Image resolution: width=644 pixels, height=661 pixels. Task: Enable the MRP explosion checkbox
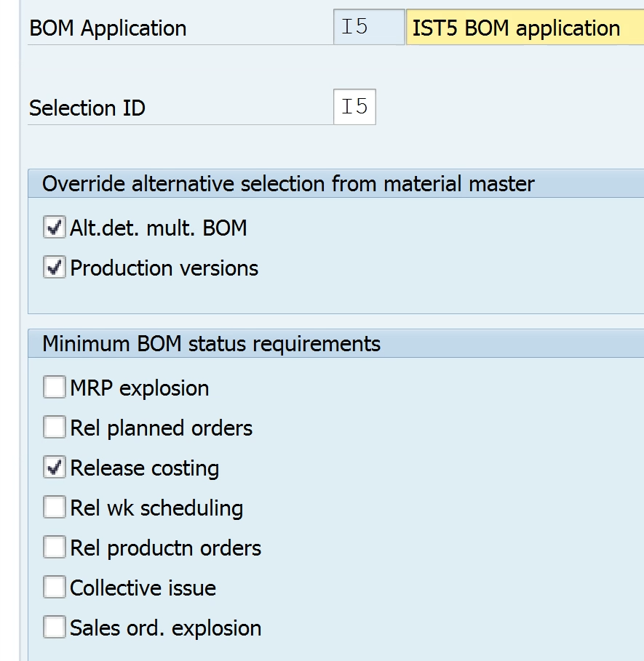[x=55, y=387]
